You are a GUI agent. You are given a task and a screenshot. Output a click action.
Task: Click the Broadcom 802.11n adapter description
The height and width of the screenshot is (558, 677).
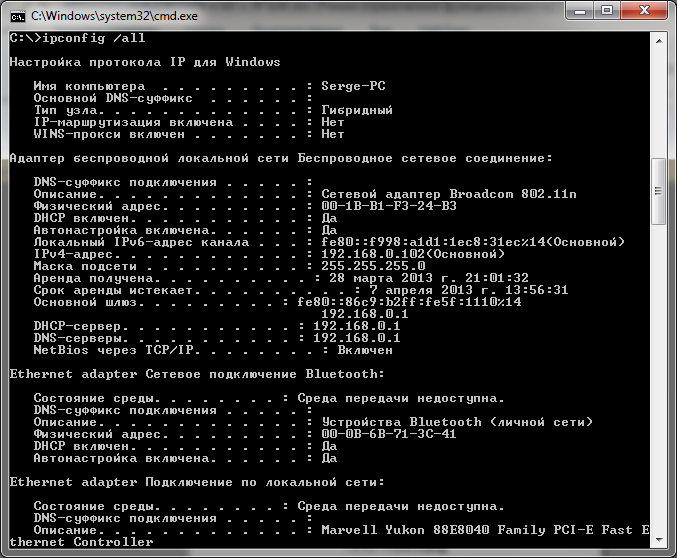point(449,194)
